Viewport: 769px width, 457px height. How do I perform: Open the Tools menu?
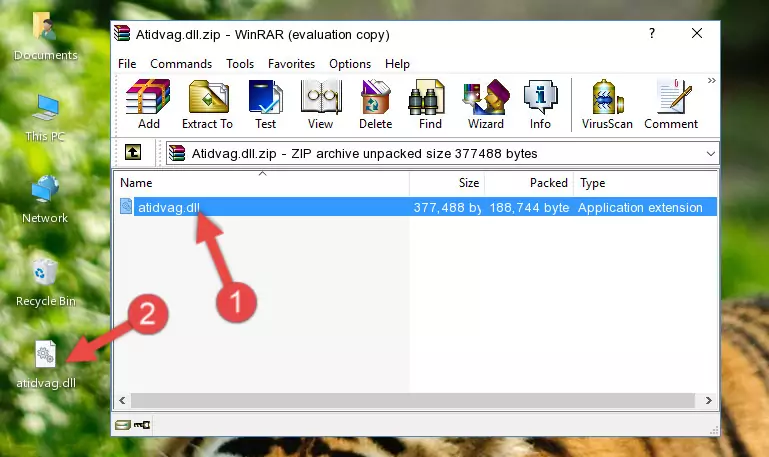[240, 64]
